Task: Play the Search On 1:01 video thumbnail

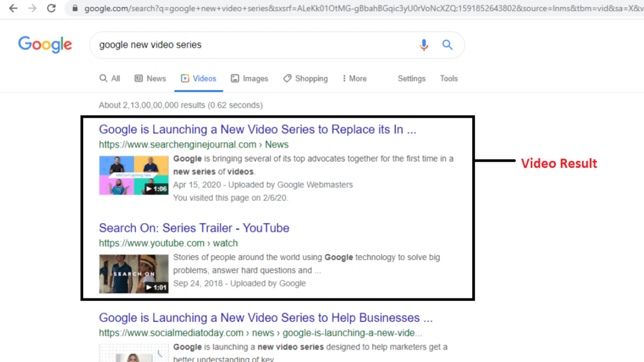Action: [x=134, y=274]
